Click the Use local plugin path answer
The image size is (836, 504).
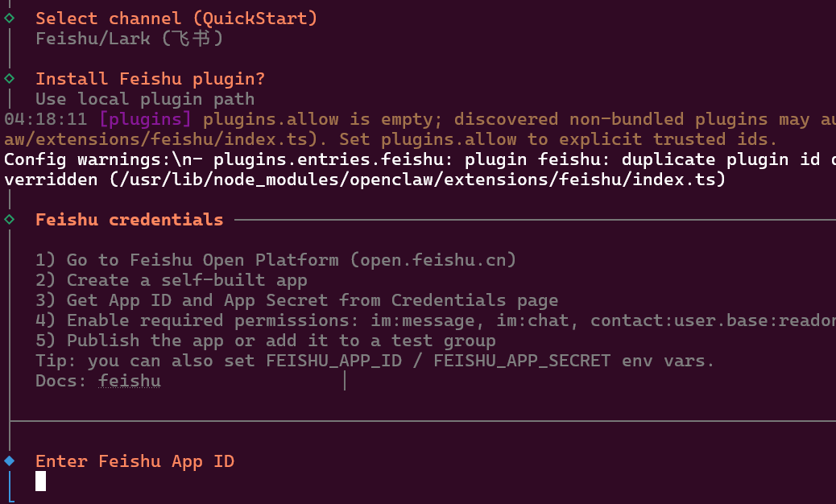tap(145, 99)
